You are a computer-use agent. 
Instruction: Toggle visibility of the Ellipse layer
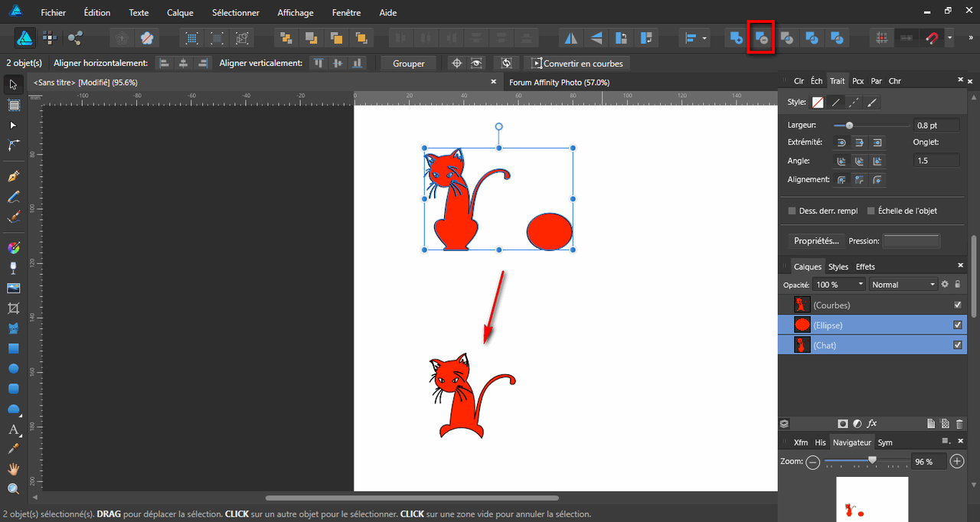pyautogui.click(x=958, y=325)
